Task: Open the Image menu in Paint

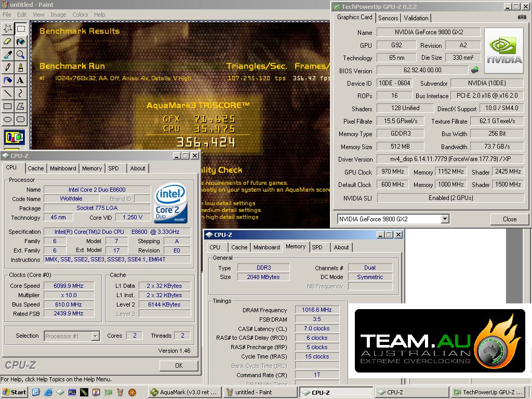Action: [58, 15]
